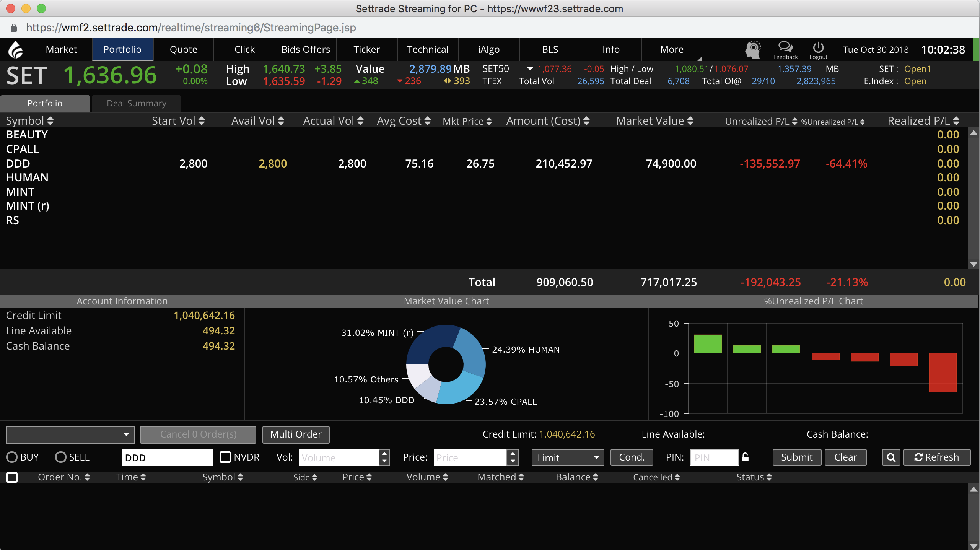The width and height of the screenshot is (980, 550).
Task: Select the BEAUTY portfolio row
Action: tap(483, 135)
